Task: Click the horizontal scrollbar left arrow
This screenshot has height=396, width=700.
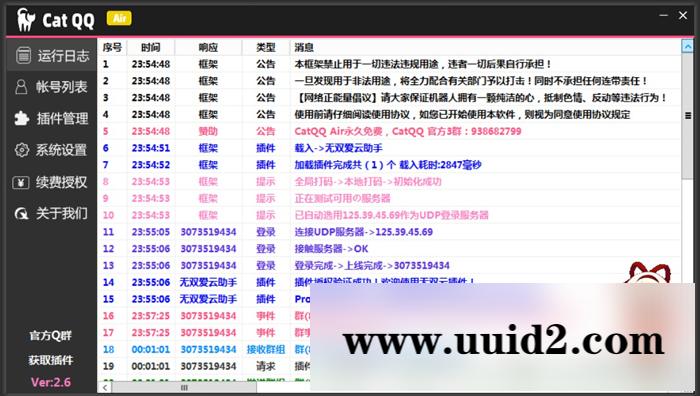Action: (105, 388)
